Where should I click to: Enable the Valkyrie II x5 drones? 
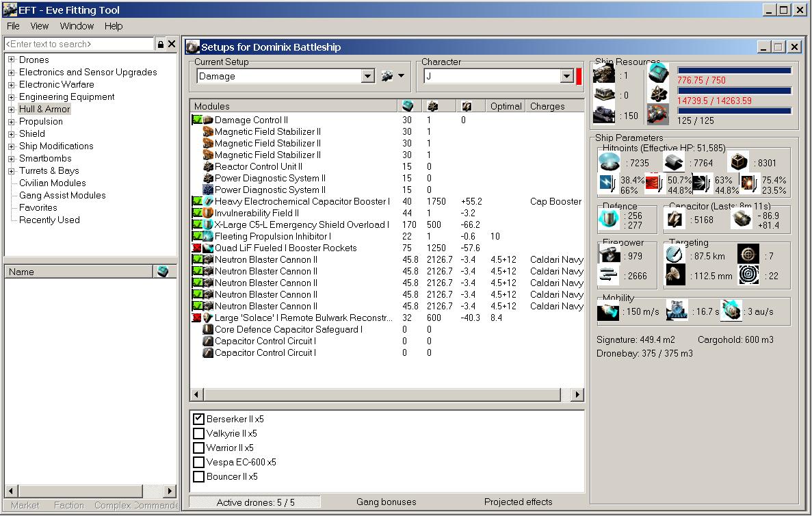199,433
